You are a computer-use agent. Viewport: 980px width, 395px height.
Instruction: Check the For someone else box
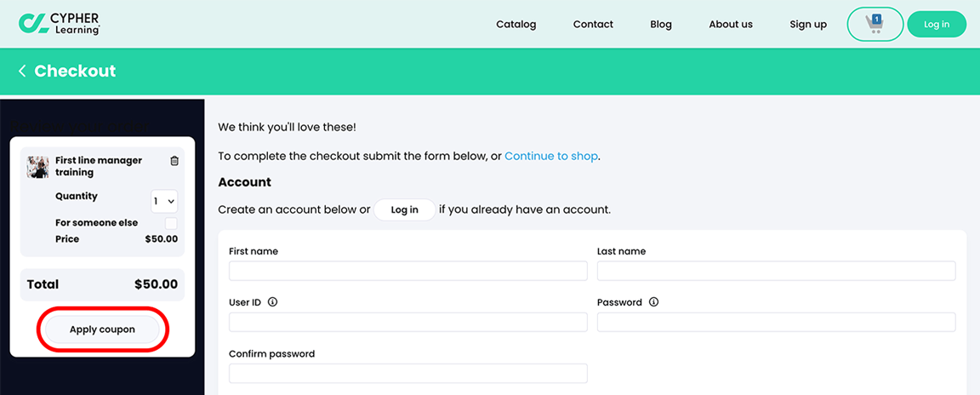click(x=171, y=223)
